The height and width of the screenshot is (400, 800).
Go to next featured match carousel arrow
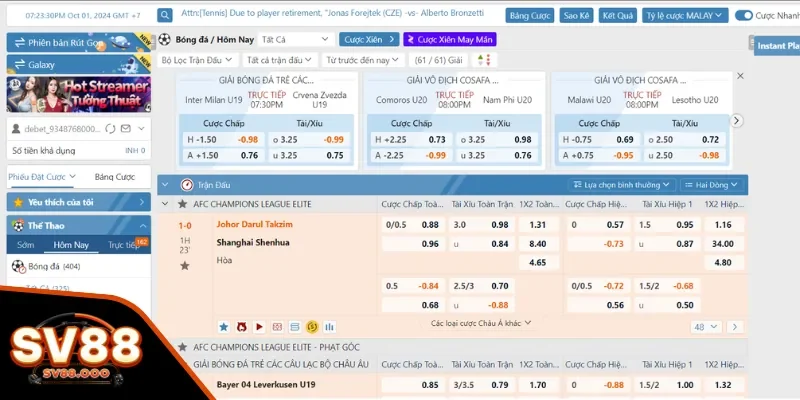[736, 121]
